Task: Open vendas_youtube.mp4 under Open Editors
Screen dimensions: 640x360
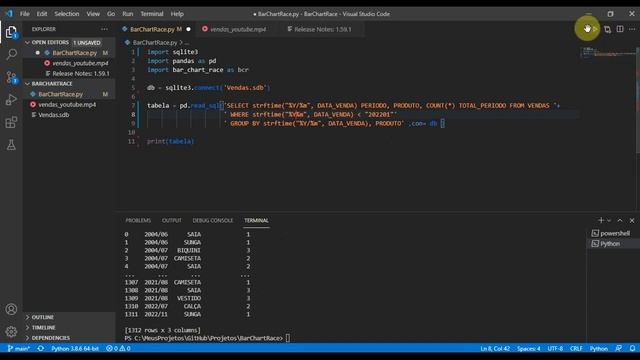Action: pos(69,63)
